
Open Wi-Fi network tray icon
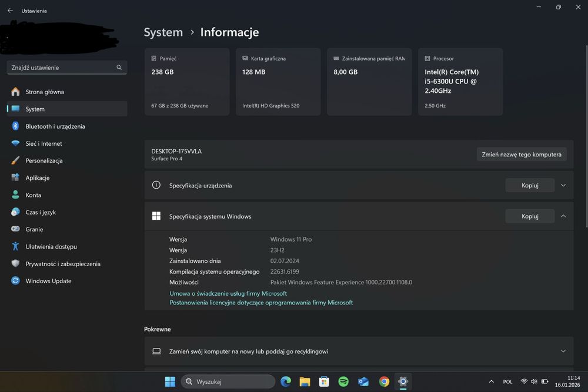(x=524, y=381)
